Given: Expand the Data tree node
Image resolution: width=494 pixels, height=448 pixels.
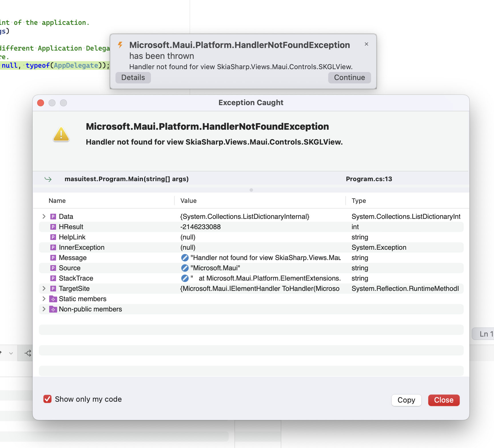Looking at the screenshot, I should point(44,216).
